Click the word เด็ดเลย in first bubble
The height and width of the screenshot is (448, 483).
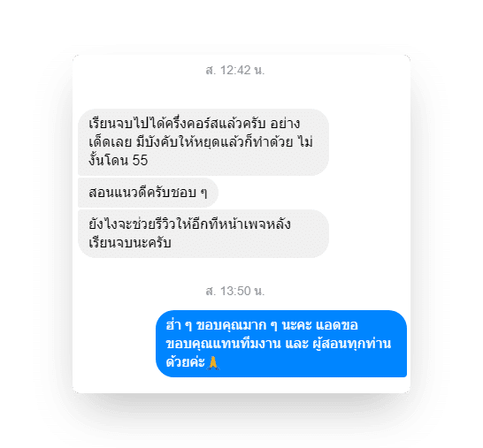tap(111, 142)
